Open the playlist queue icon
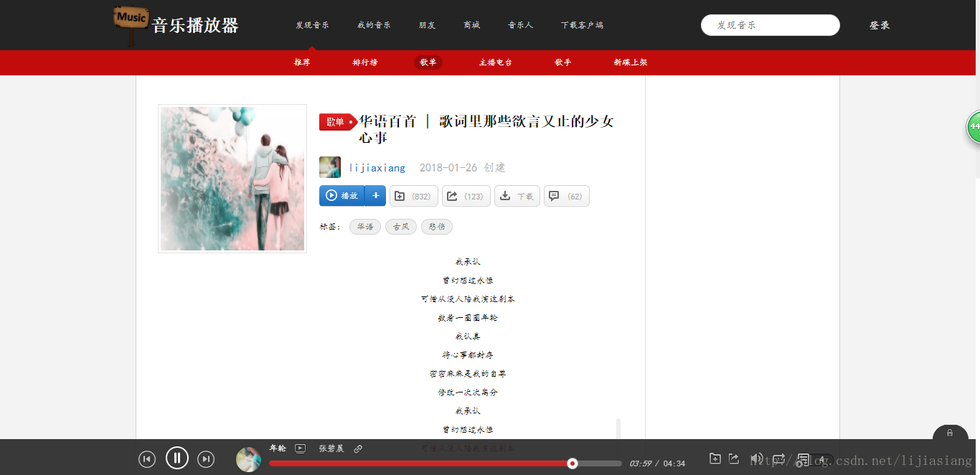Image resolution: width=980 pixels, height=475 pixels. (804, 458)
